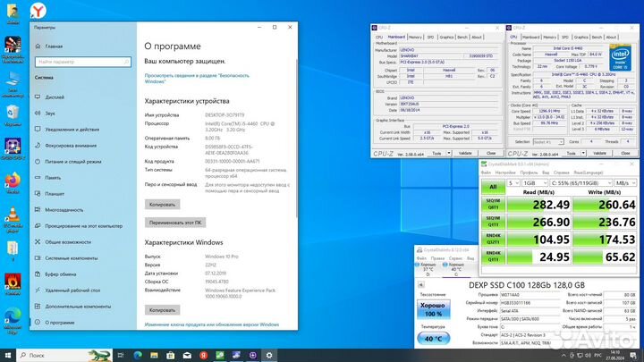Open Yandex from the taskbar

pos(203,356)
